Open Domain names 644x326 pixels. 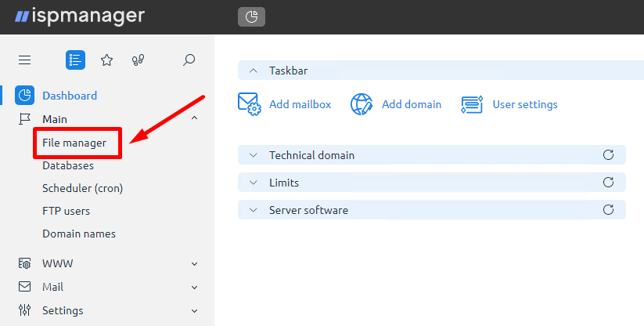79,234
